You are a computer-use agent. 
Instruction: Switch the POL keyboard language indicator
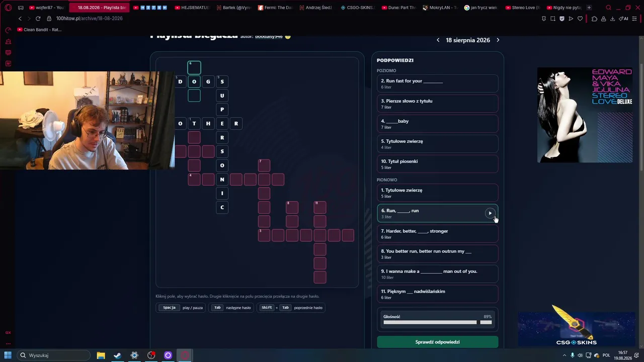coord(606,355)
